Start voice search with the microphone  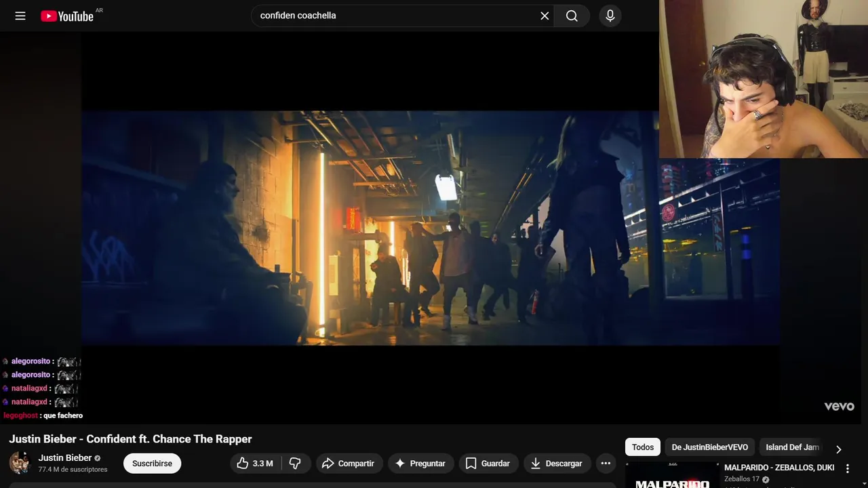point(610,16)
